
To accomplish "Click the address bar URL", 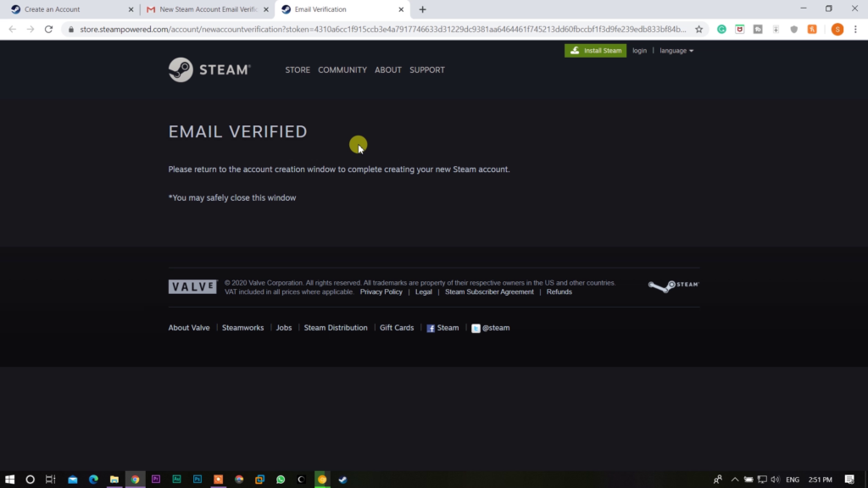I will 382,30.
